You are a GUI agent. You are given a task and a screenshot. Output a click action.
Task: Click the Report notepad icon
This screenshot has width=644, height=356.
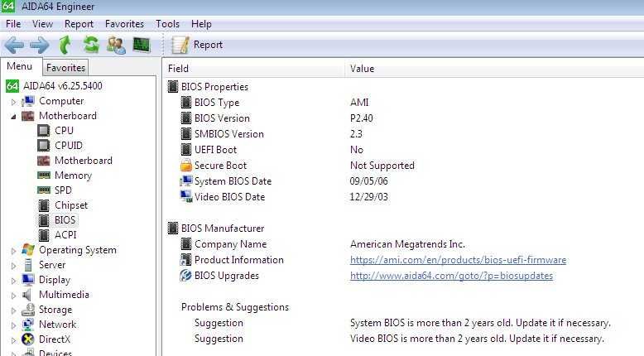point(180,45)
